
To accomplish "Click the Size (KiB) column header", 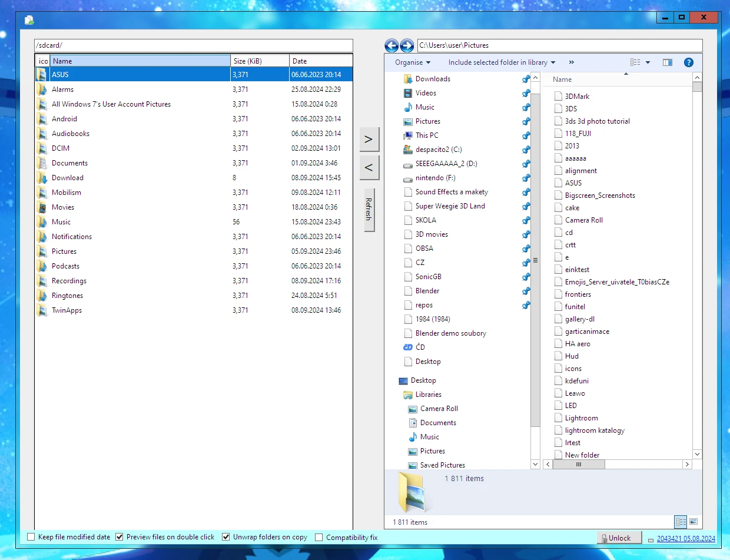I will pos(260,61).
